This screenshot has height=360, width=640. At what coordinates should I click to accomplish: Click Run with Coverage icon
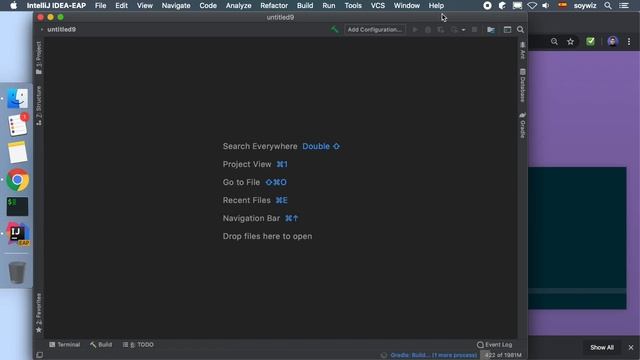tap(440, 29)
